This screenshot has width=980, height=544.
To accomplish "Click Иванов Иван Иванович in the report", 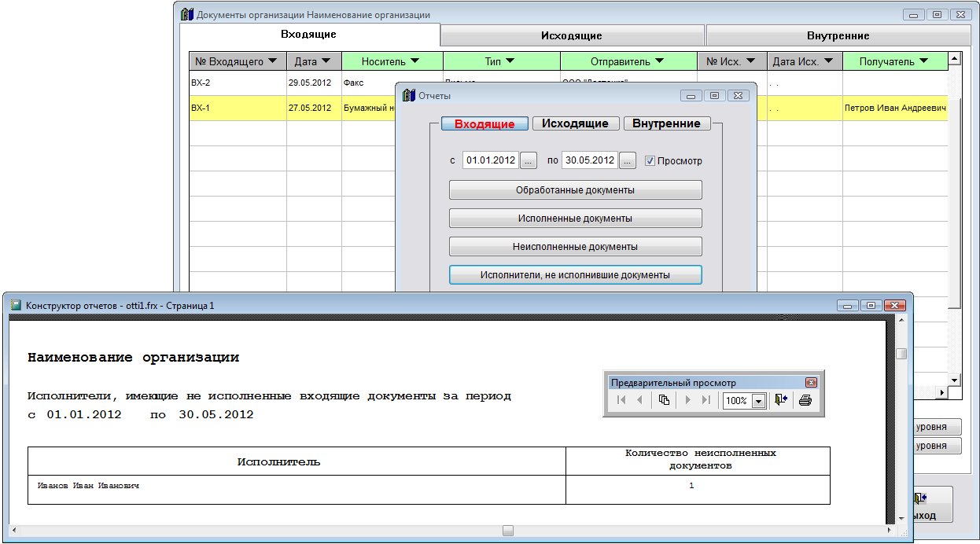I will point(88,487).
